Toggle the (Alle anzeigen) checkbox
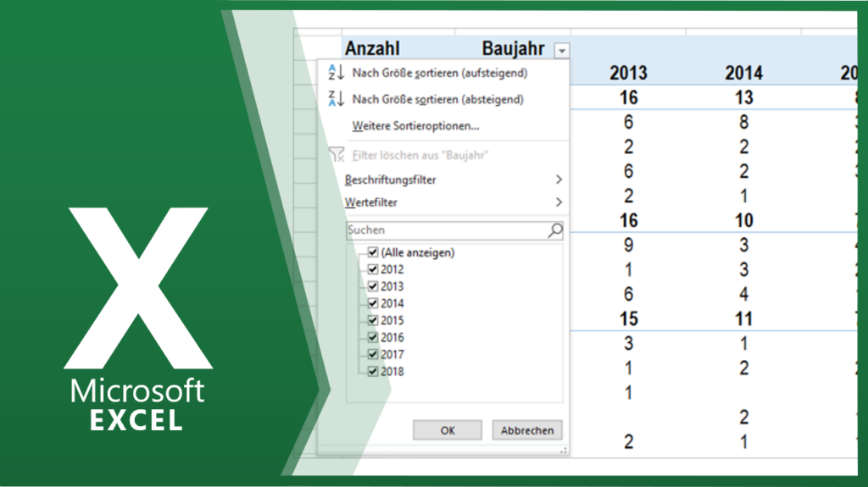The width and height of the screenshot is (868, 487). pos(373,252)
